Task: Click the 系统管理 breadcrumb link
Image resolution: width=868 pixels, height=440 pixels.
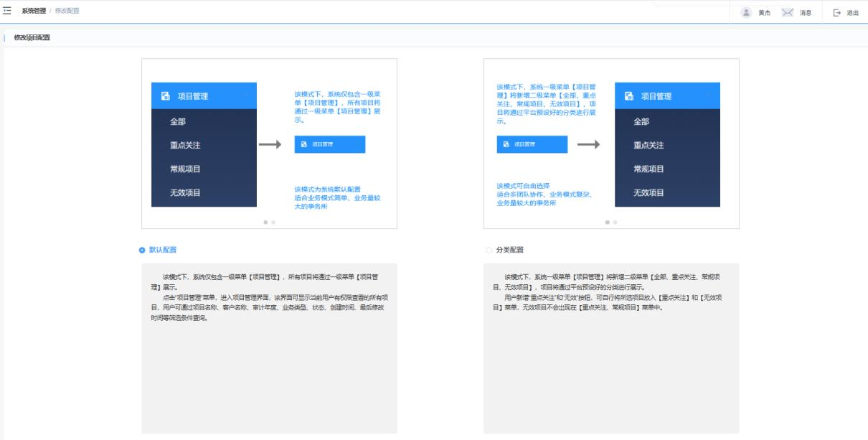Action: coord(34,11)
